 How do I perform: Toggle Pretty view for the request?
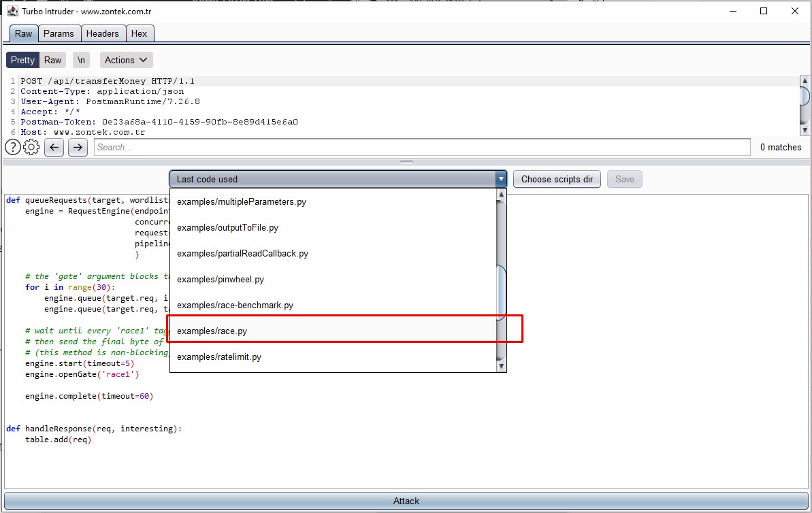click(22, 60)
